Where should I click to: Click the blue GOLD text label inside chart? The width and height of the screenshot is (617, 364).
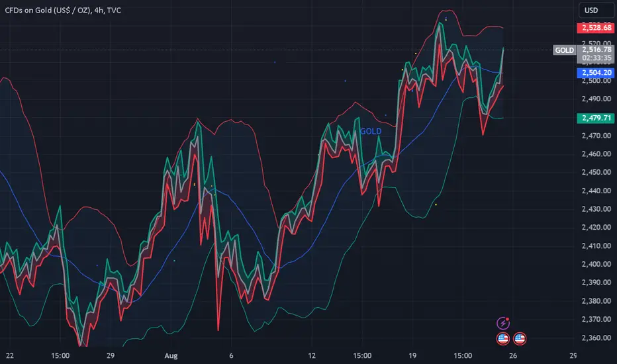[371, 131]
